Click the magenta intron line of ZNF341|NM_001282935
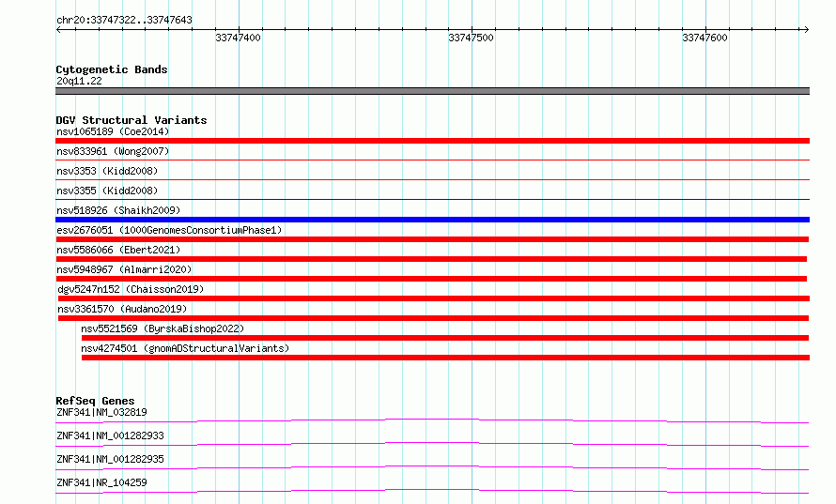This screenshot has height=504, width=836. point(432,466)
